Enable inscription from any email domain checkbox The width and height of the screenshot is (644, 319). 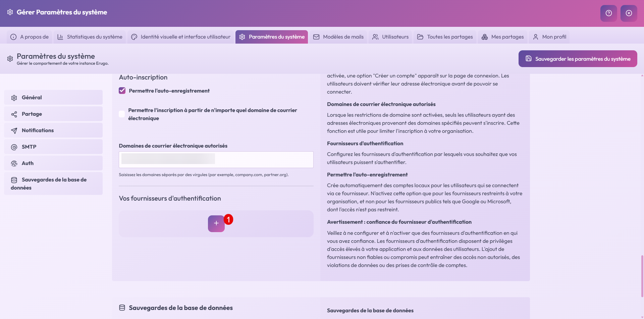click(x=122, y=114)
